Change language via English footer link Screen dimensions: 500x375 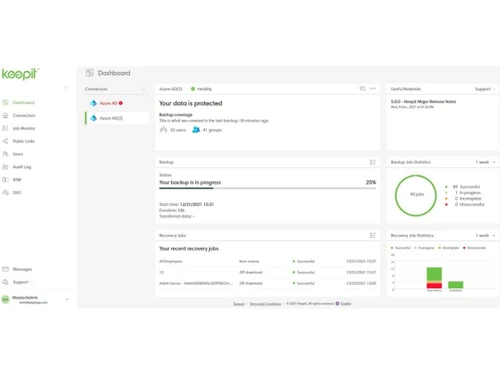coord(346,304)
